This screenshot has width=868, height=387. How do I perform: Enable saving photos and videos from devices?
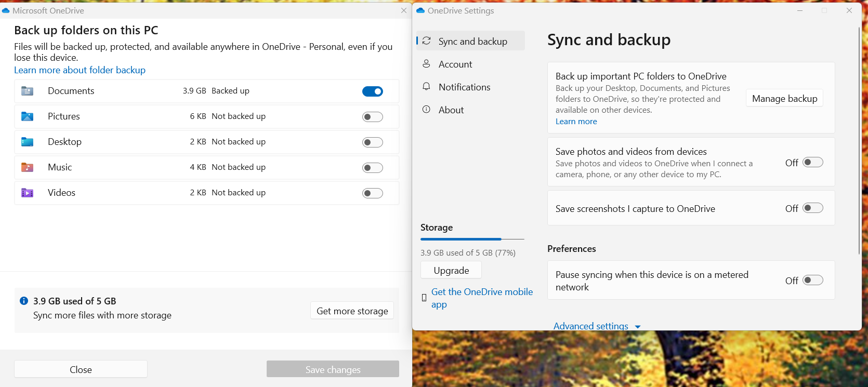coord(813,163)
